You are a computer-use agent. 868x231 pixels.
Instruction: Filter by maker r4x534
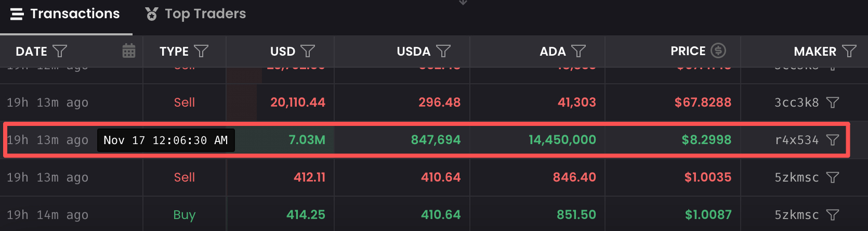833,140
